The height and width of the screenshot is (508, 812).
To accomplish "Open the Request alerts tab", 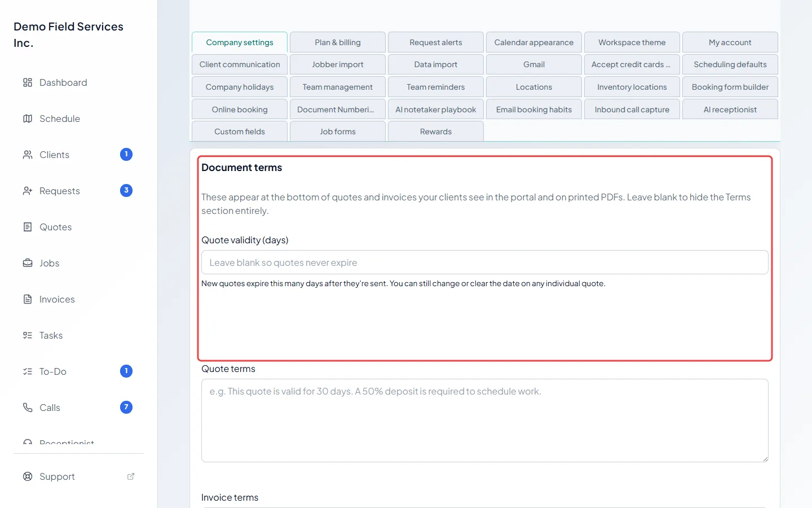I will (436, 42).
